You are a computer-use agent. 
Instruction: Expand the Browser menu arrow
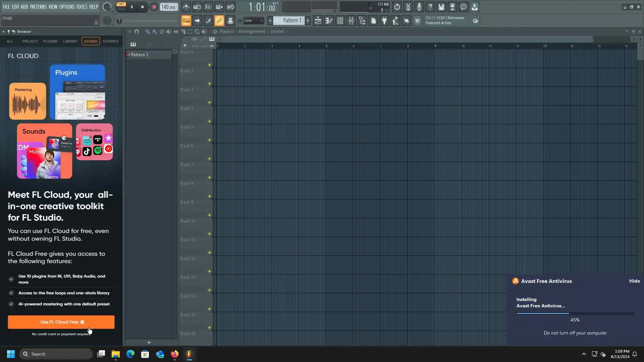(3, 32)
